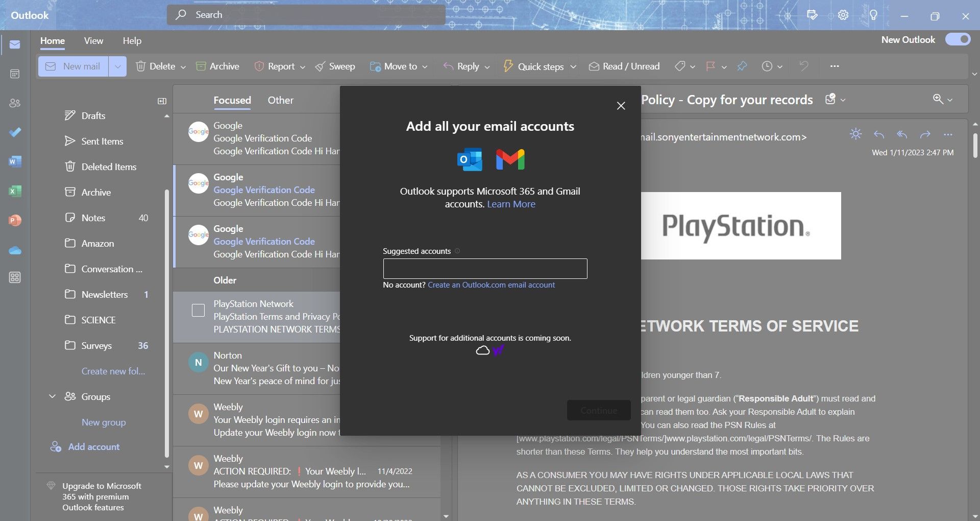Expand the Delete dropdown arrow
The height and width of the screenshot is (521, 980).
(x=182, y=66)
